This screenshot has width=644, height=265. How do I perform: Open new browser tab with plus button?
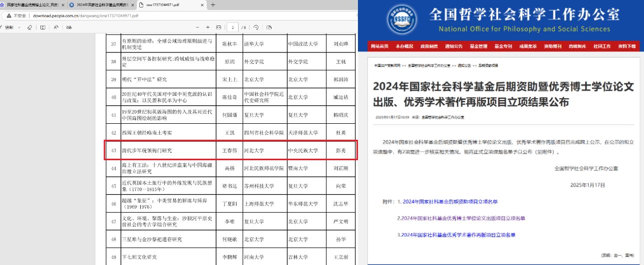click(213, 5)
